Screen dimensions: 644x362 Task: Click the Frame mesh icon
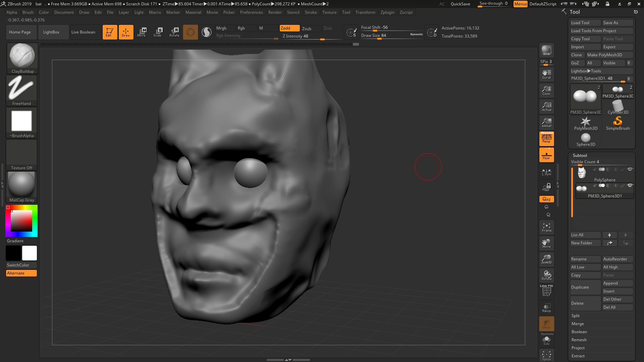(x=546, y=227)
